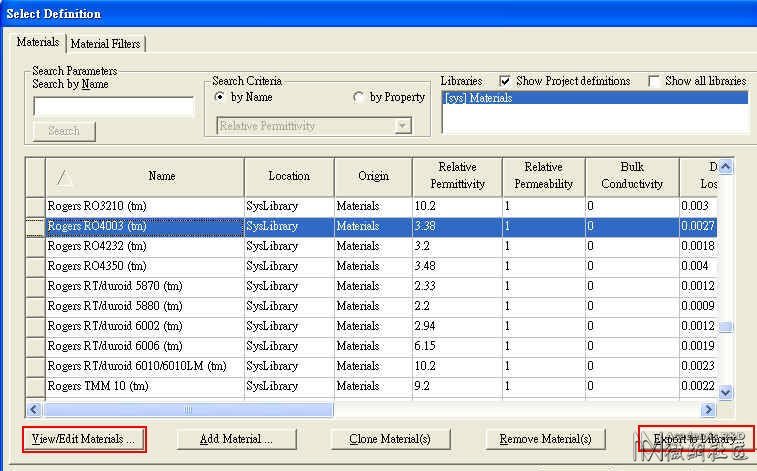Switch to the Materials tab

38,42
